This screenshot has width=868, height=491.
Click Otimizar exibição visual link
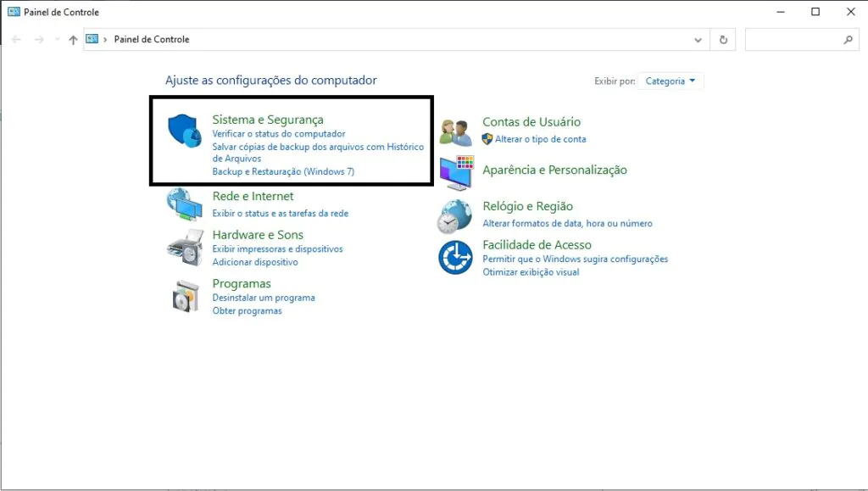point(531,272)
